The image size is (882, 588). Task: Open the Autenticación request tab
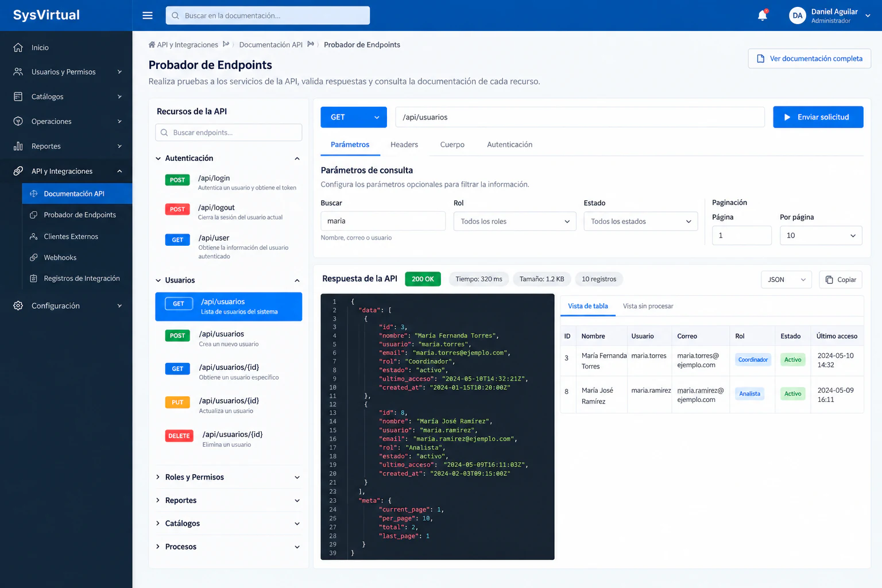510,145
